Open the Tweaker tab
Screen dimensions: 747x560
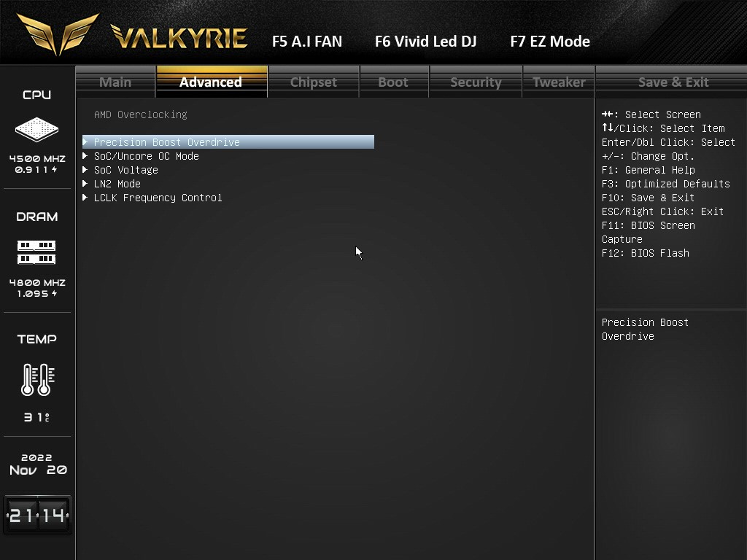558,82
